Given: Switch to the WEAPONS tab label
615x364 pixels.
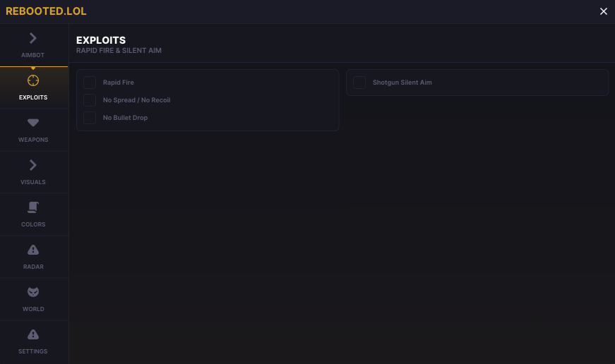Looking at the screenshot, I should [x=33, y=140].
